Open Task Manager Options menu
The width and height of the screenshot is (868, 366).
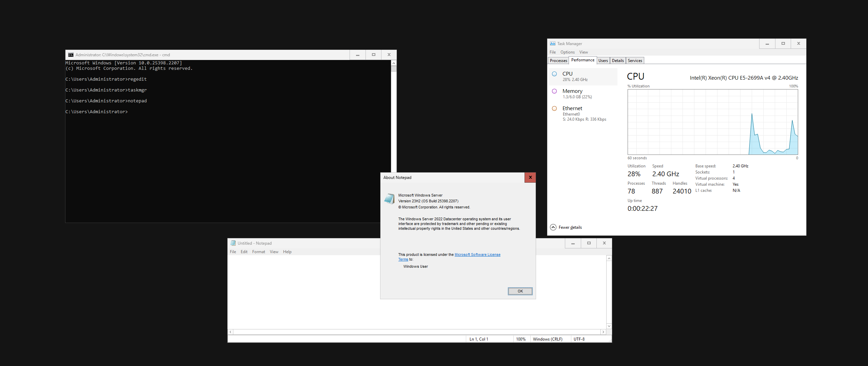coord(567,52)
